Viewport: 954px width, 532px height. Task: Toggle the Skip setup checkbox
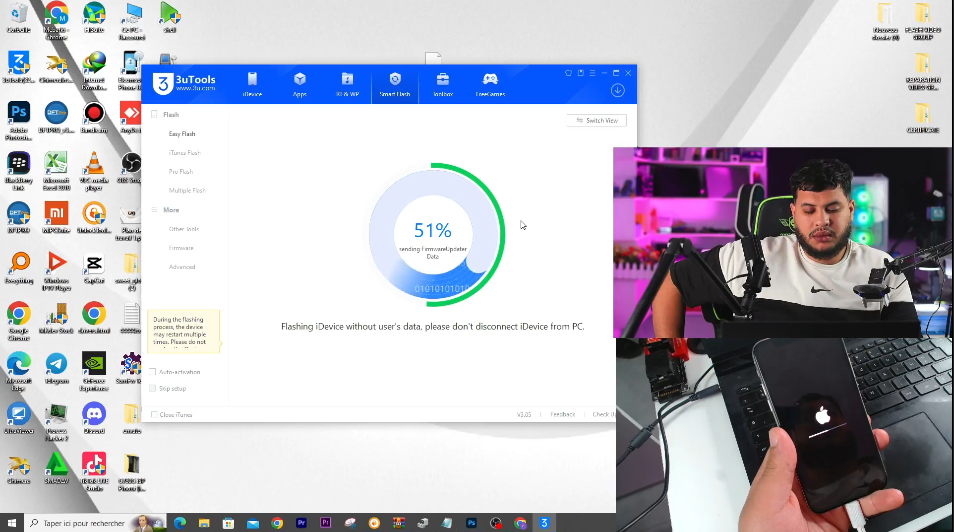pos(153,388)
